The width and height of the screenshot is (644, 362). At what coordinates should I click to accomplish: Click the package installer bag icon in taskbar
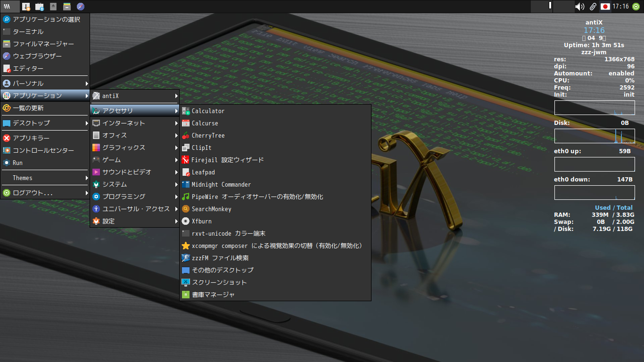(x=40, y=7)
